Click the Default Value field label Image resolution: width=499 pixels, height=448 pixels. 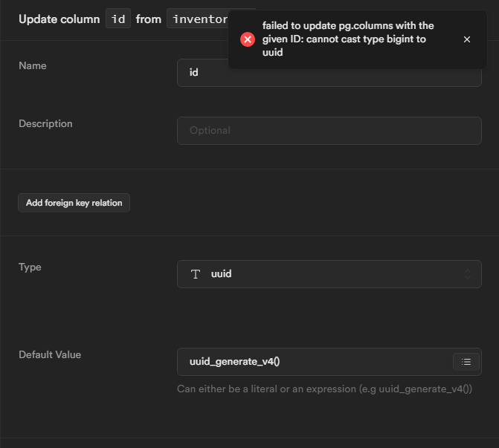click(x=50, y=354)
